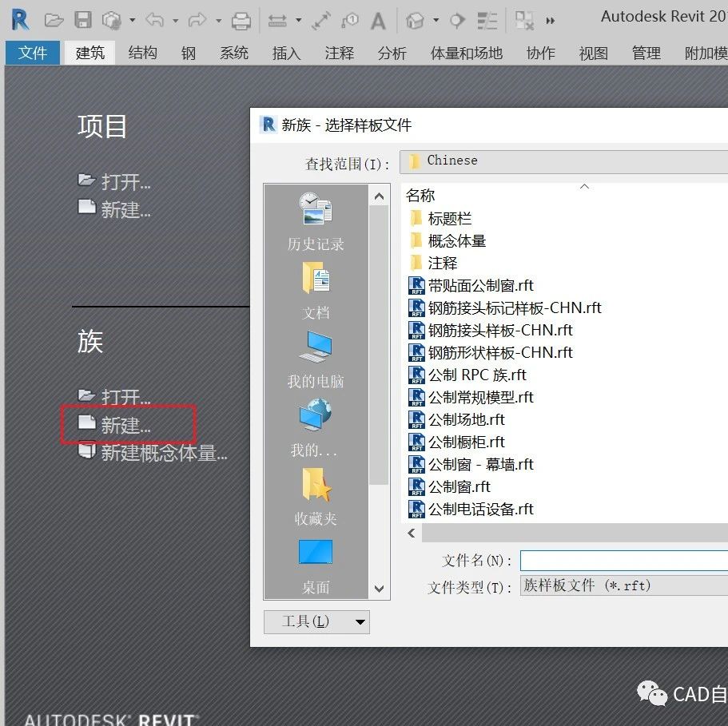Click 新建... under the 族 section
728x726 pixels.
coord(114,424)
